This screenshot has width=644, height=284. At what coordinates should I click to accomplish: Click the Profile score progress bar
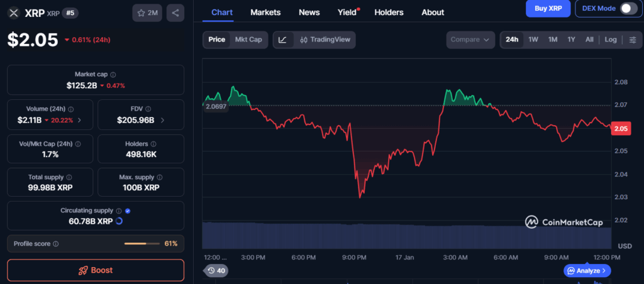tap(143, 244)
